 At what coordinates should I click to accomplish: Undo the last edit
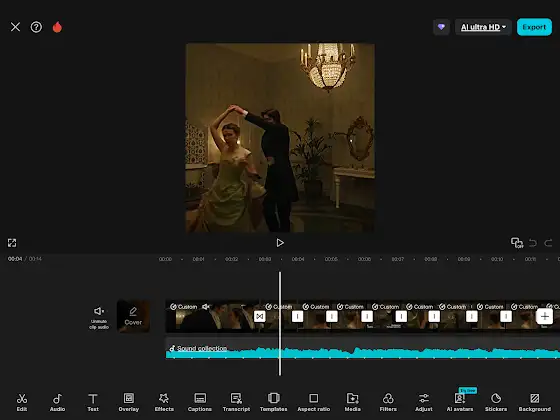[532, 243]
